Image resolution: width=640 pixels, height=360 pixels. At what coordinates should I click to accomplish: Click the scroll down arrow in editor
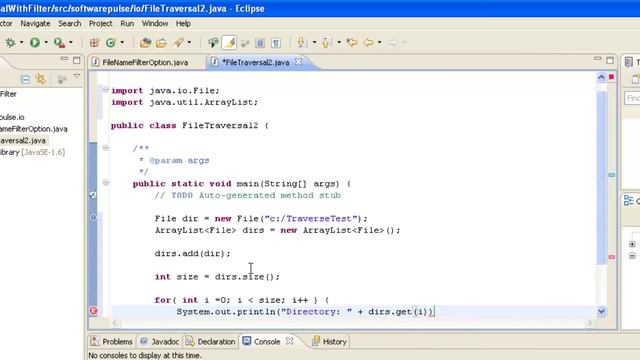click(x=601, y=311)
